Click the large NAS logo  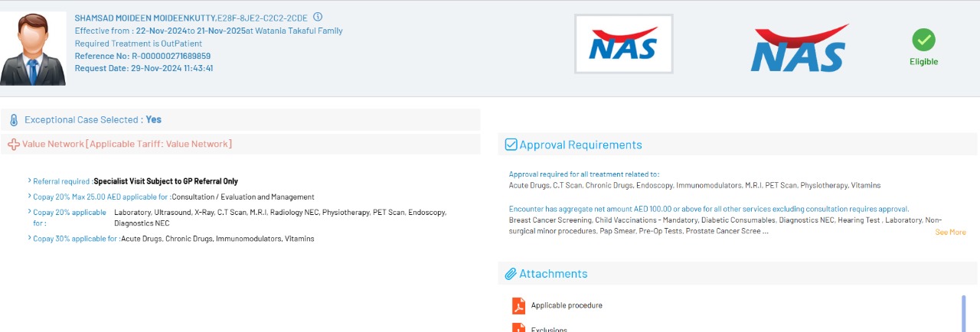(800, 48)
